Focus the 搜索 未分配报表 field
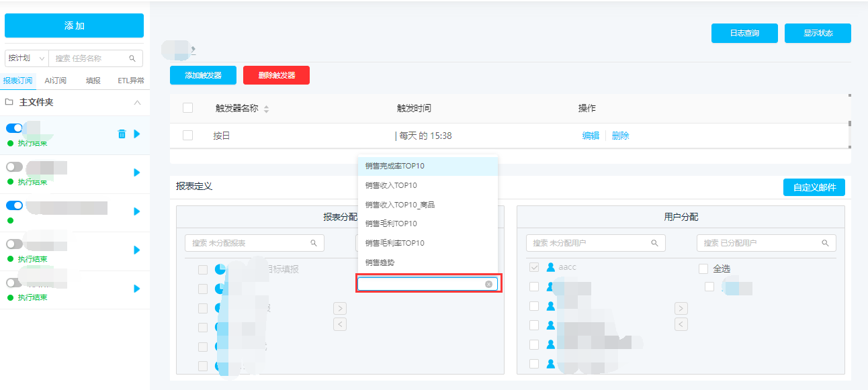Image resolution: width=868 pixels, height=390 pixels. pos(255,243)
